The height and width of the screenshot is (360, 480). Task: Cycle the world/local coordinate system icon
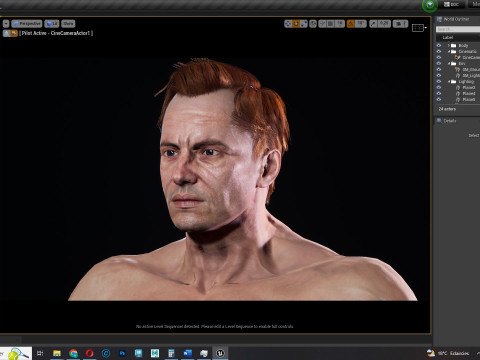pyautogui.click(x=313, y=24)
